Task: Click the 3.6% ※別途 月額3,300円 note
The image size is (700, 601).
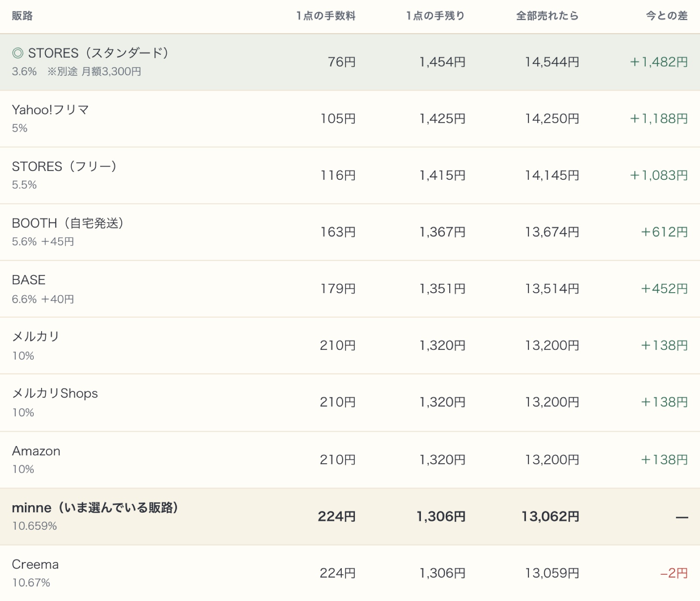Action: 77,71
